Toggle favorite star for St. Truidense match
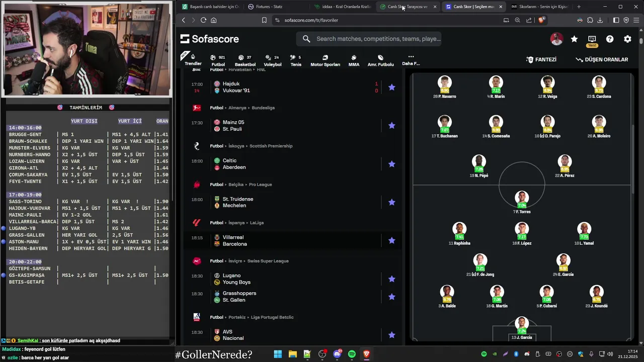644x362 pixels. [392, 202]
